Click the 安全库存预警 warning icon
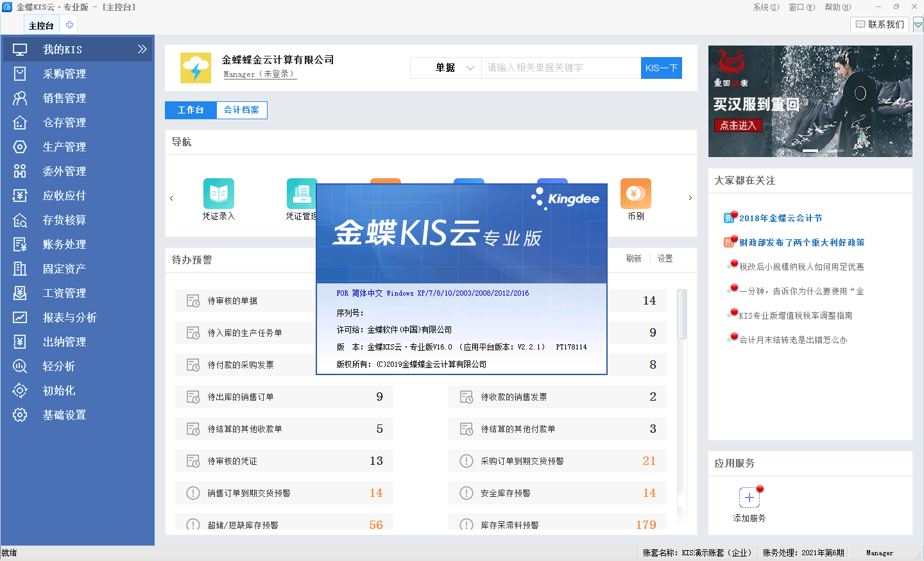Screen dimensions: 924x561 [466, 493]
